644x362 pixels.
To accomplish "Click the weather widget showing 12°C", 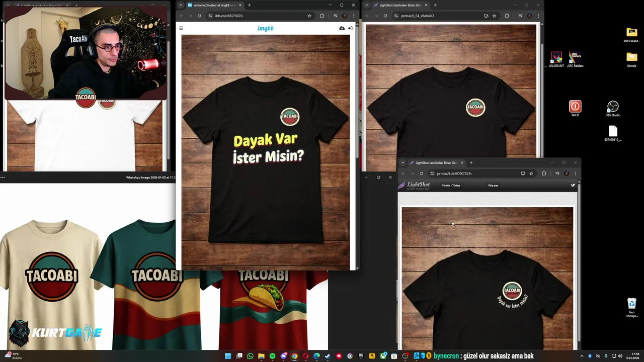I will pos(13,356).
